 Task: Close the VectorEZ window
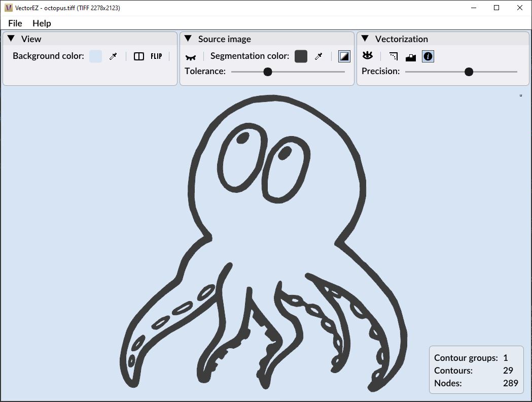pyautogui.click(x=519, y=8)
